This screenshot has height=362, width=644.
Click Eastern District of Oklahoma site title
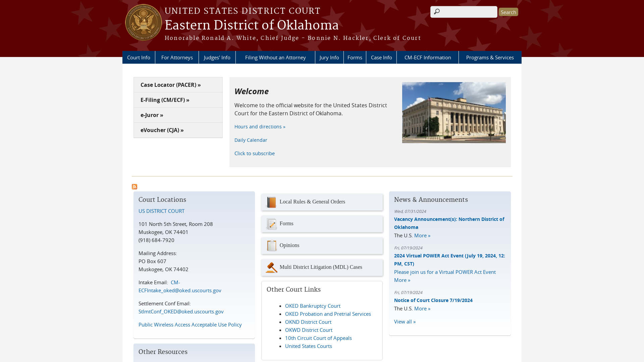[252, 25]
